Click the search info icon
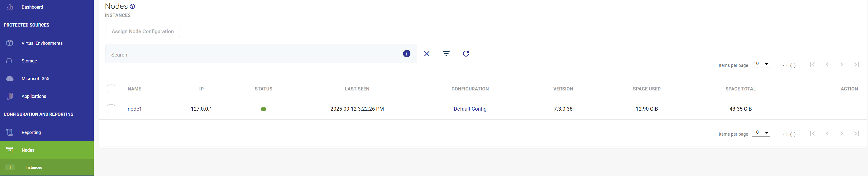868x176 pixels. 406,54
